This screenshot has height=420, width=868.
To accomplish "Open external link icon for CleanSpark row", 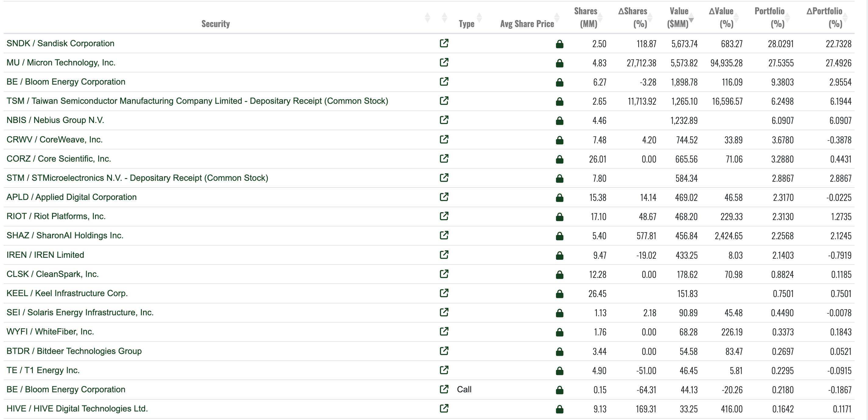I will [444, 274].
